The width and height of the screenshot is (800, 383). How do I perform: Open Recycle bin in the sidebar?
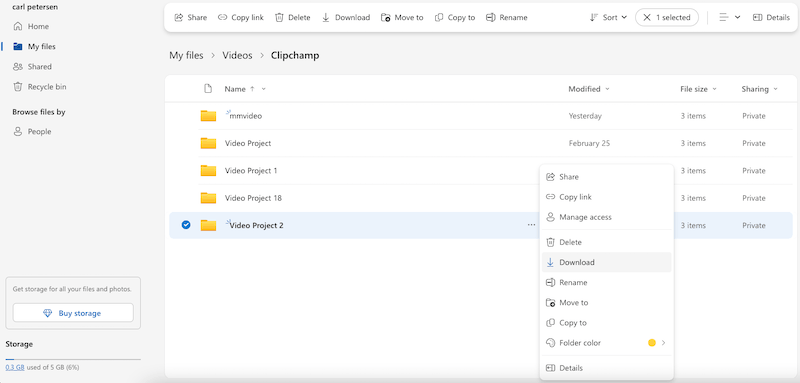pyautogui.click(x=40, y=87)
